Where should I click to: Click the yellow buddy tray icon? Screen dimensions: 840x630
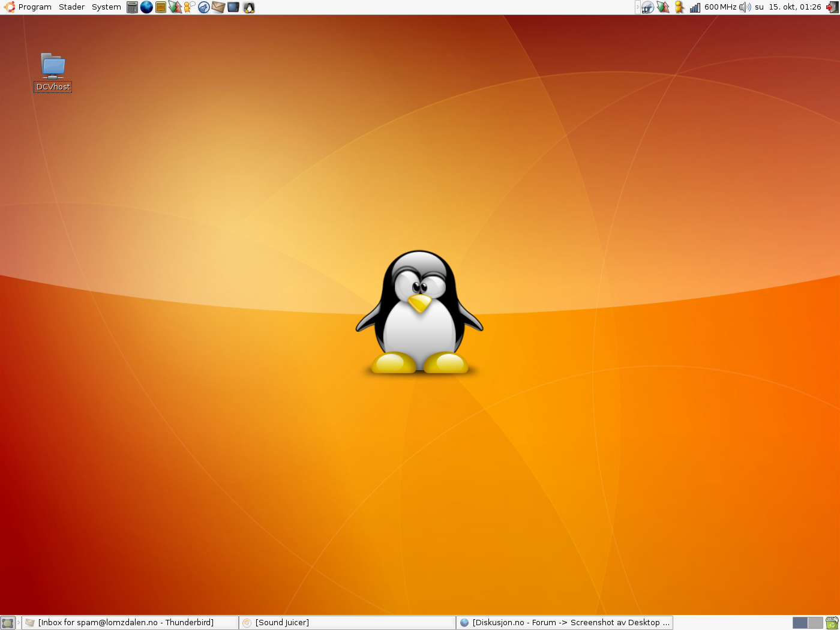click(x=679, y=7)
